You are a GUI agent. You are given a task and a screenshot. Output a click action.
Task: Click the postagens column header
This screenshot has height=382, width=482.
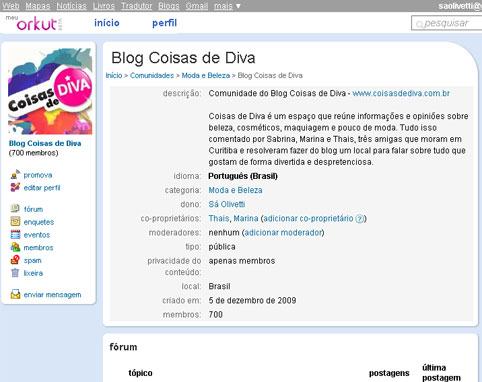389,373
